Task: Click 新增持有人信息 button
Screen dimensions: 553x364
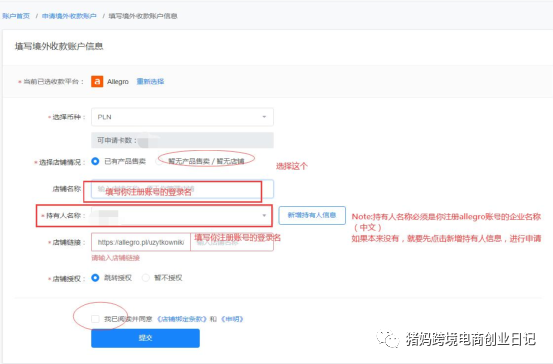Action: point(312,215)
